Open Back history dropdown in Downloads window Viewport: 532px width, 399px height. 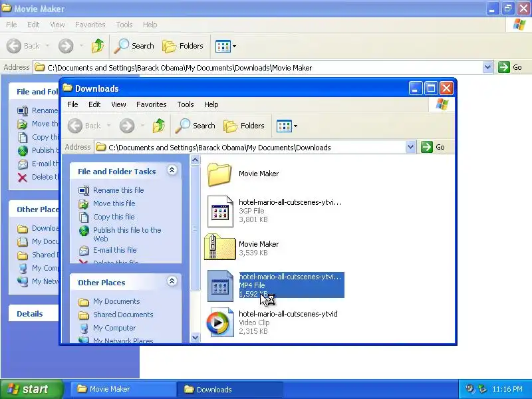click(108, 126)
